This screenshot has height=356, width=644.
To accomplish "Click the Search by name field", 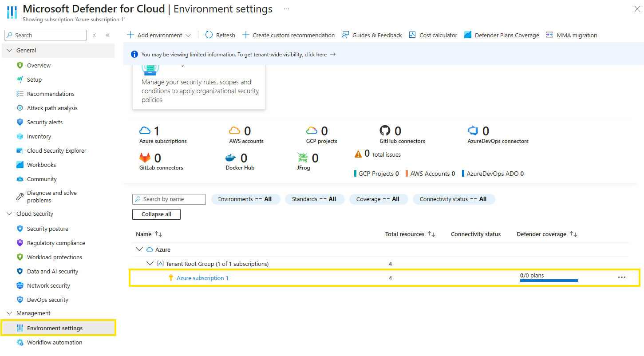I will [169, 199].
